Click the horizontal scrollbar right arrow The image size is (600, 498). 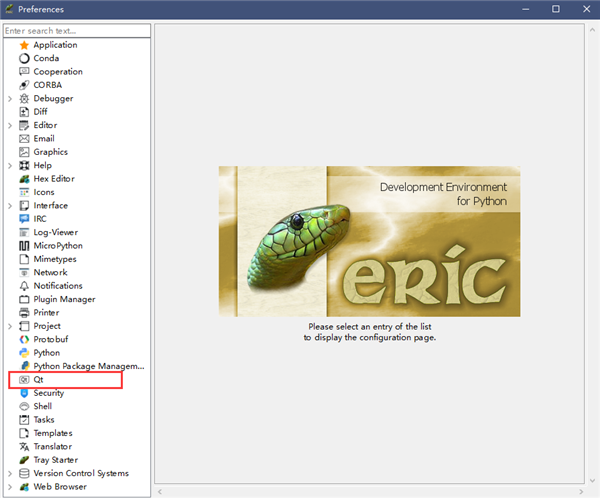tap(581, 491)
